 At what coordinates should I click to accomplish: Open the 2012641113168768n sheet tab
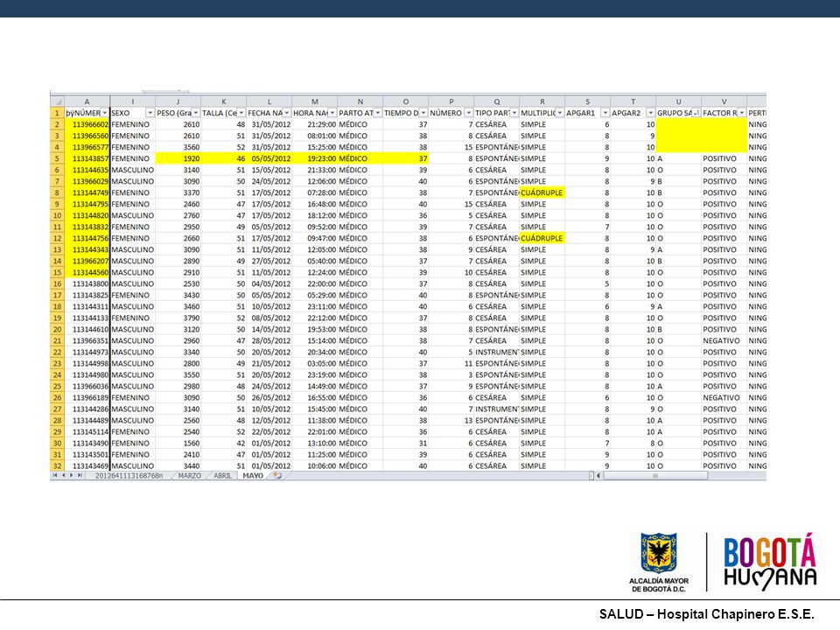[x=129, y=476]
